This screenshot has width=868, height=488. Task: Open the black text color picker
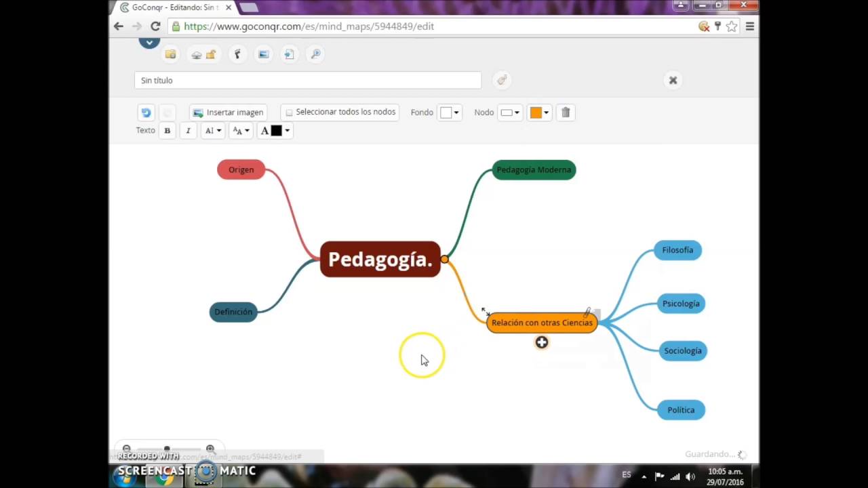point(275,131)
